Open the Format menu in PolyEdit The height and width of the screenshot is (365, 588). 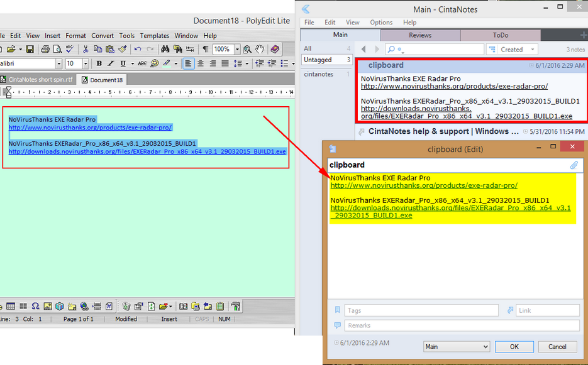click(75, 36)
